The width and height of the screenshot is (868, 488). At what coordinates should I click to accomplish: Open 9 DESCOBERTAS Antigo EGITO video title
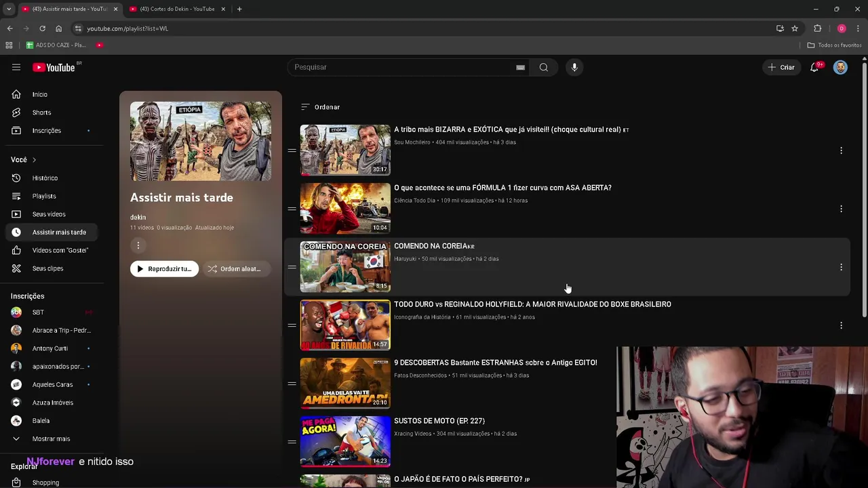(496, 363)
